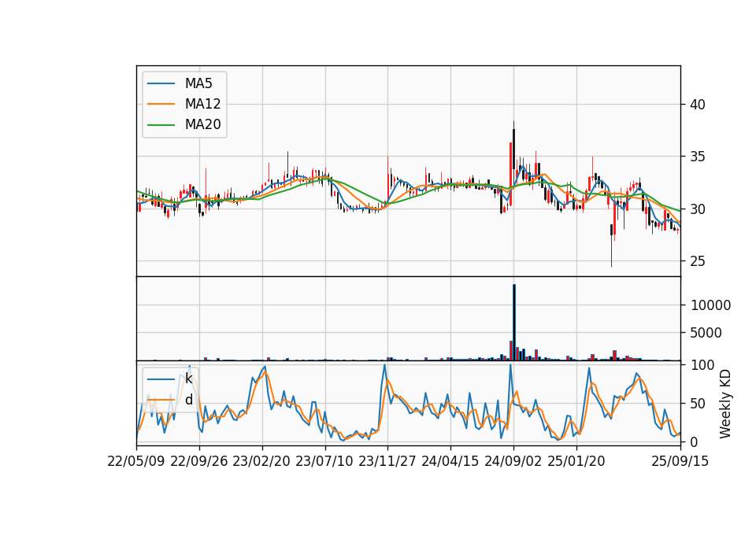Click the 25/09/15 date label
Viewport: 756px width, 543px height.
click(680, 461)
